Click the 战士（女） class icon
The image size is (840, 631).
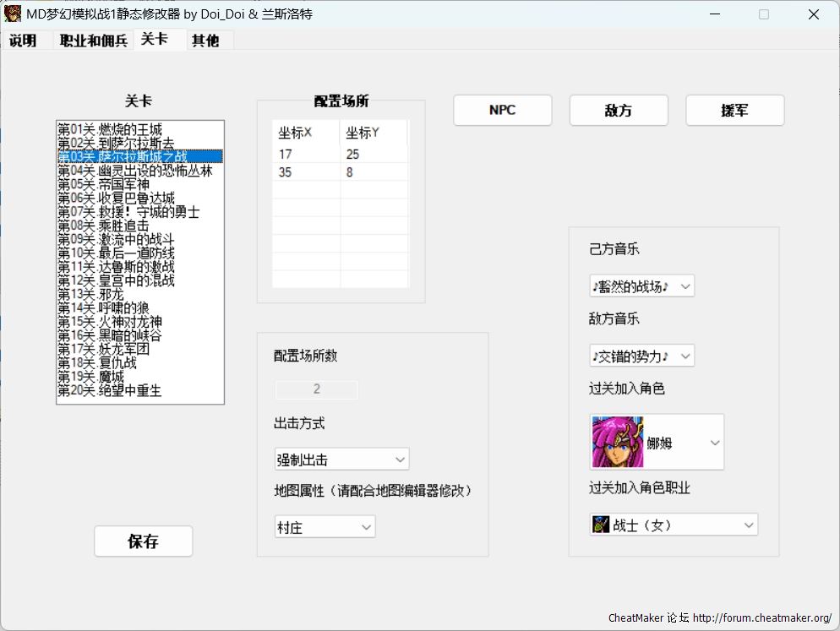(601, 525)
